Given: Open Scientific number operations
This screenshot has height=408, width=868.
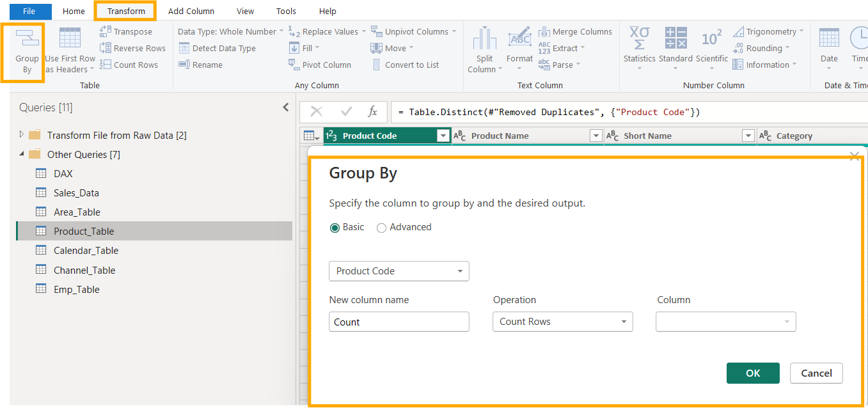Looking at the screenshot, I should (712, 49).
